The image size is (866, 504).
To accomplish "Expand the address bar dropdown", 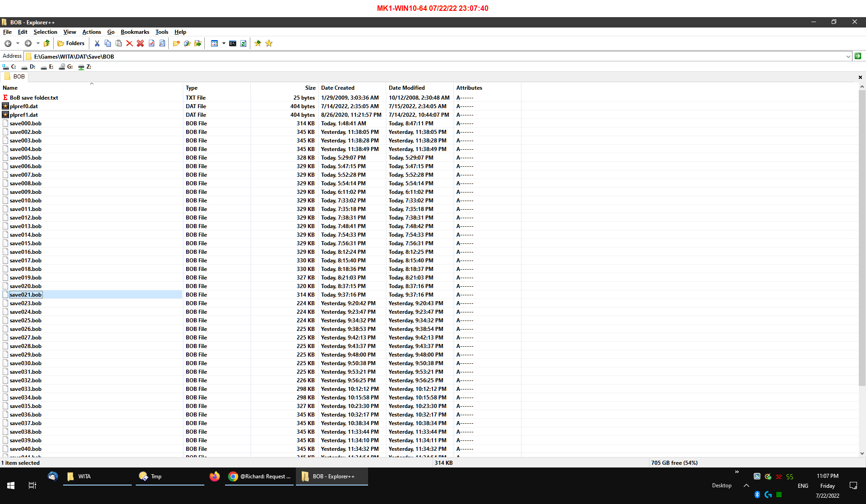I will click(x=848, y=56).
